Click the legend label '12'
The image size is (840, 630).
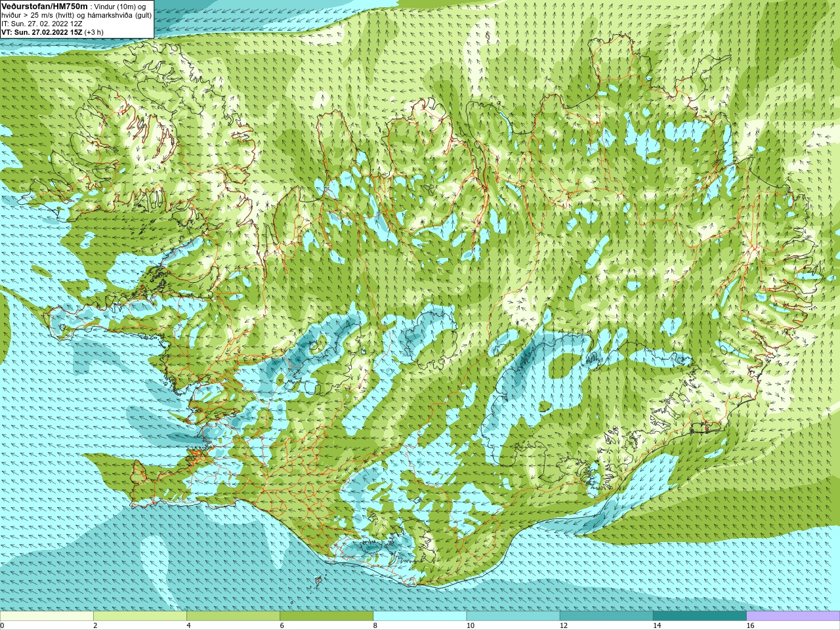point(564,625)
